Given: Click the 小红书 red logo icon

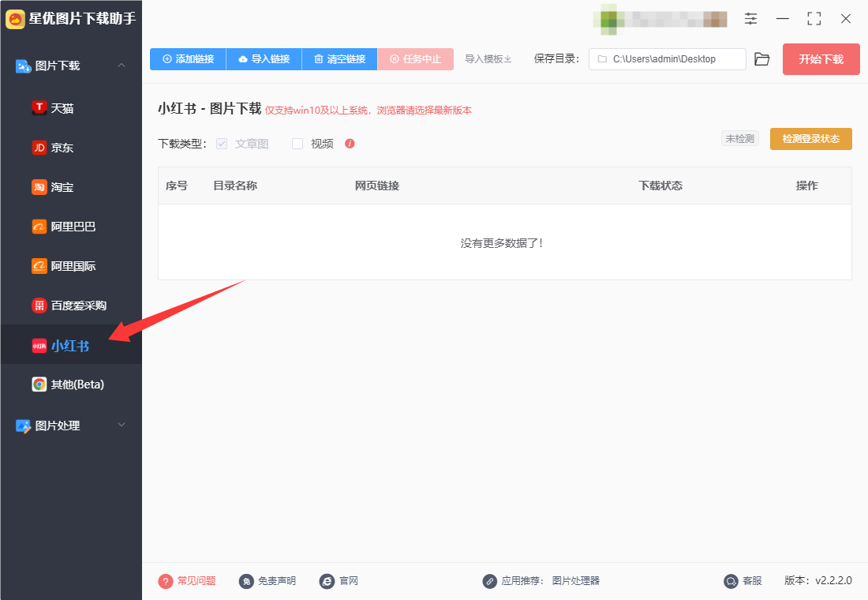Looking at the screenshot, I should (x=39, y=346).
